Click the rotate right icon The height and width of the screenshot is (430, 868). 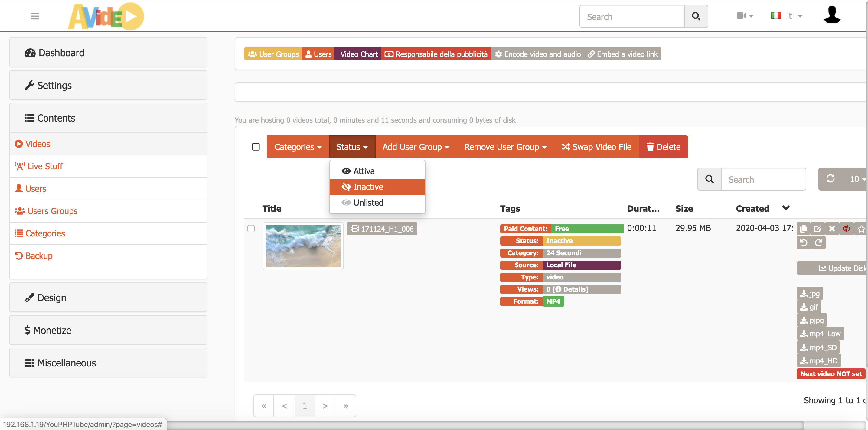818,243
